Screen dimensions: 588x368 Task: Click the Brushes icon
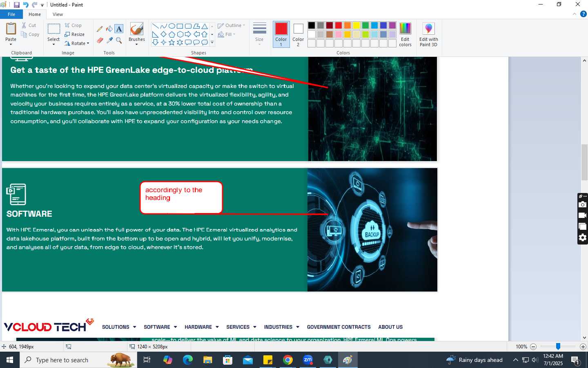(x=136, y=29)
